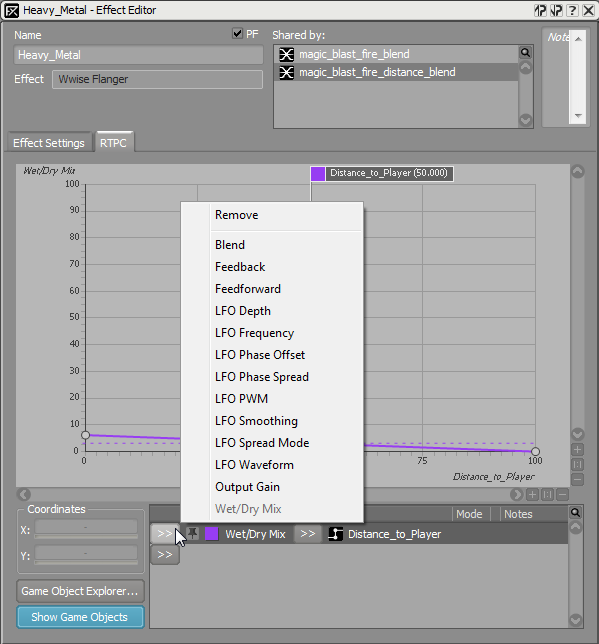Viewport: 599px width, 644px height.
Task: Click the Effect Editor help icon
Action: coord(573,10)
